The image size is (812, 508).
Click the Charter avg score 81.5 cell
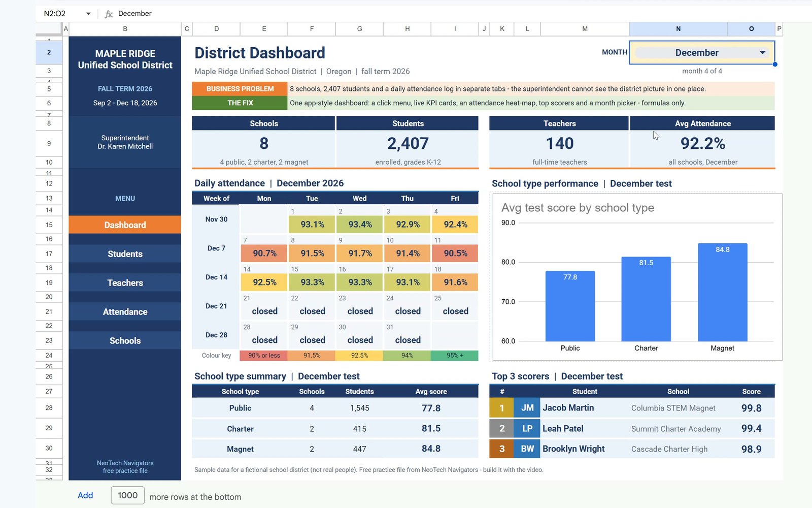point(431,429)
